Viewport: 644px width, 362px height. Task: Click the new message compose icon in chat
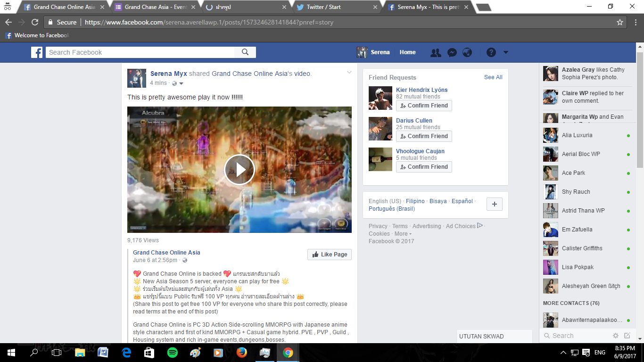coord(627,336)
